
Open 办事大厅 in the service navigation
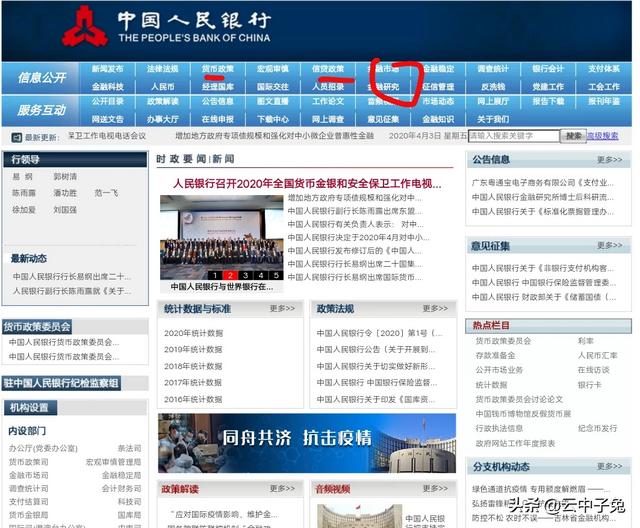click(x=162, y=119)
